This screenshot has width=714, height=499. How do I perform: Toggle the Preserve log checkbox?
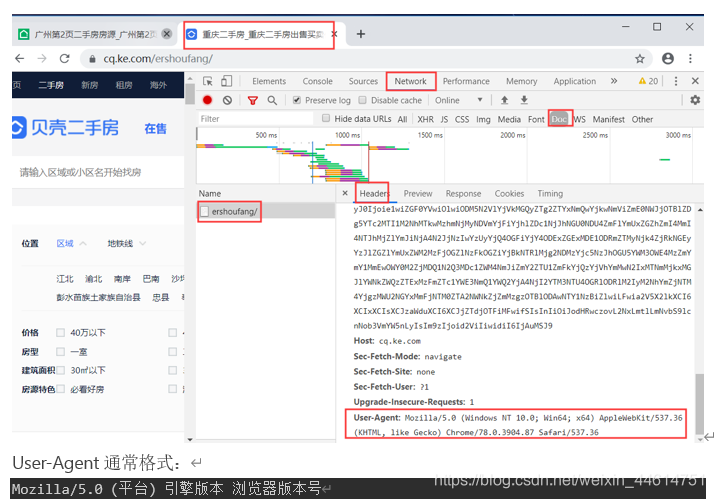[296, 100]
